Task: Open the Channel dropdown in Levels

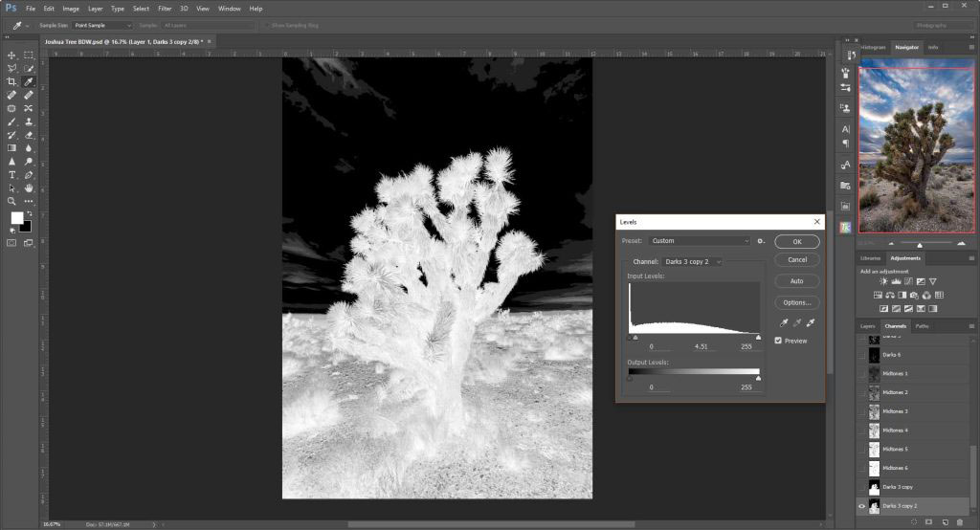Action: pyautogui.click(x=691, y=261)
